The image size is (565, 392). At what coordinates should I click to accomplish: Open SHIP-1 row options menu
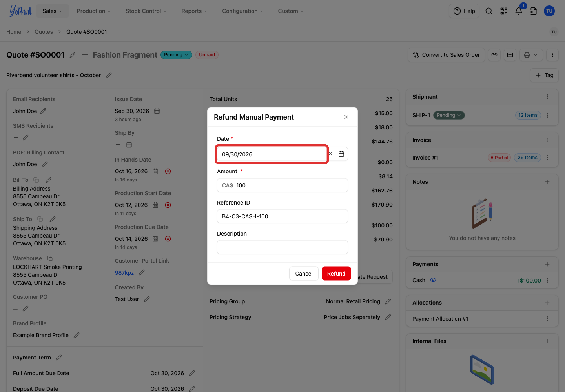(x=547, y=115)
